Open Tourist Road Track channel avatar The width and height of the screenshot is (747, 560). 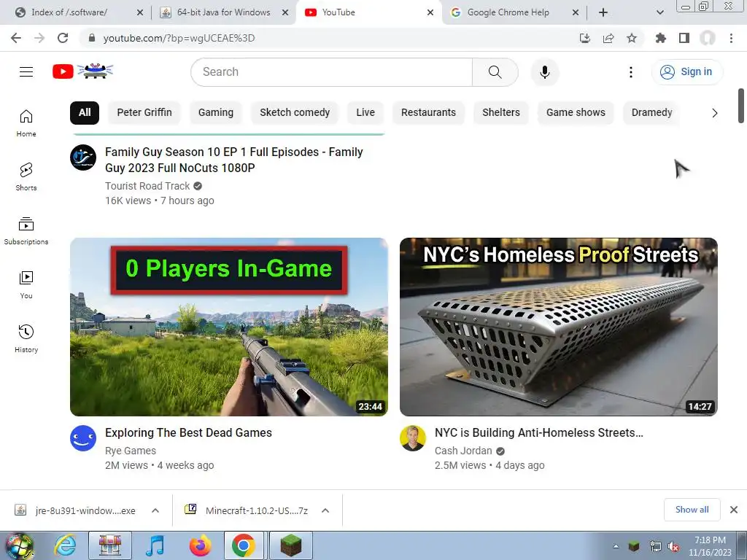tap(83, 157)
